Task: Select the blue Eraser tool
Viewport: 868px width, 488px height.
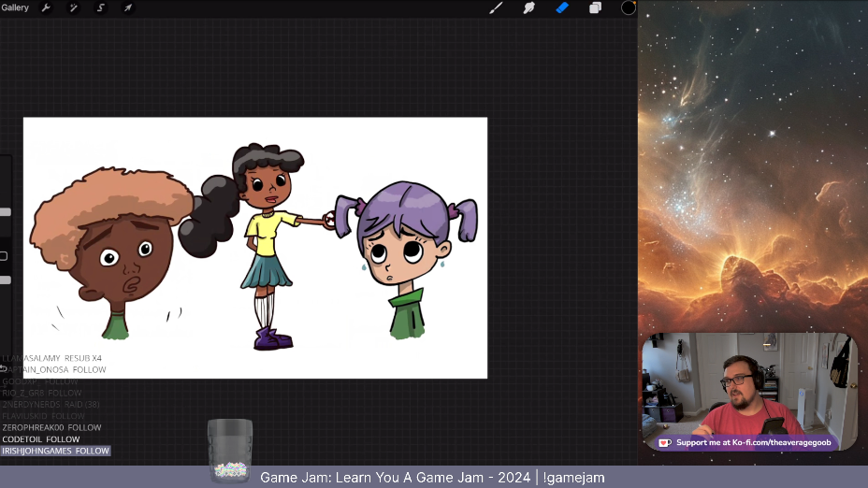Action: (x=562, y=8)
